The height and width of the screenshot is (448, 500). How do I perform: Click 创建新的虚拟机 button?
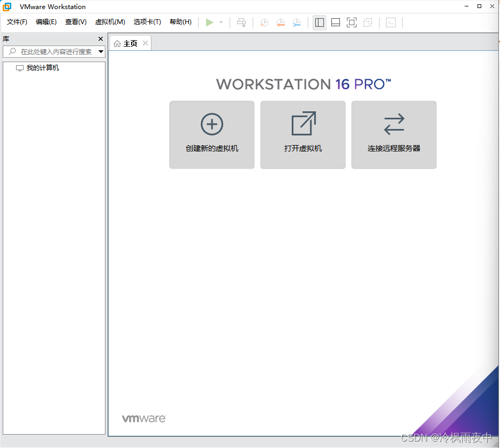[212, 134]
